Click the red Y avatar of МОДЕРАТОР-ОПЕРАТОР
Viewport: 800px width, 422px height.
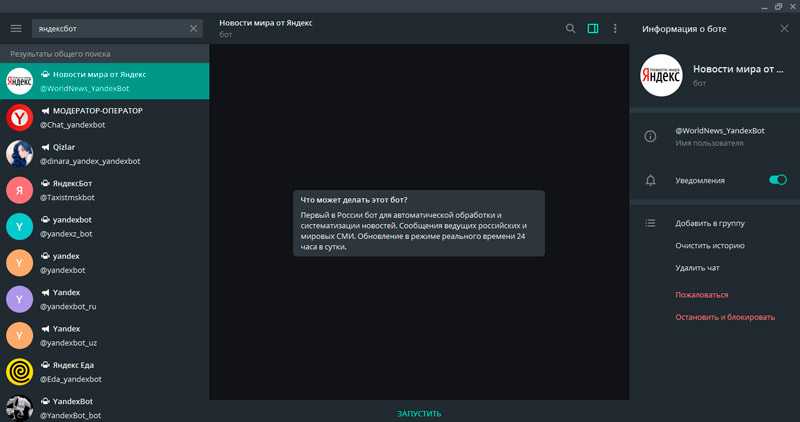(x=19, y=117)
